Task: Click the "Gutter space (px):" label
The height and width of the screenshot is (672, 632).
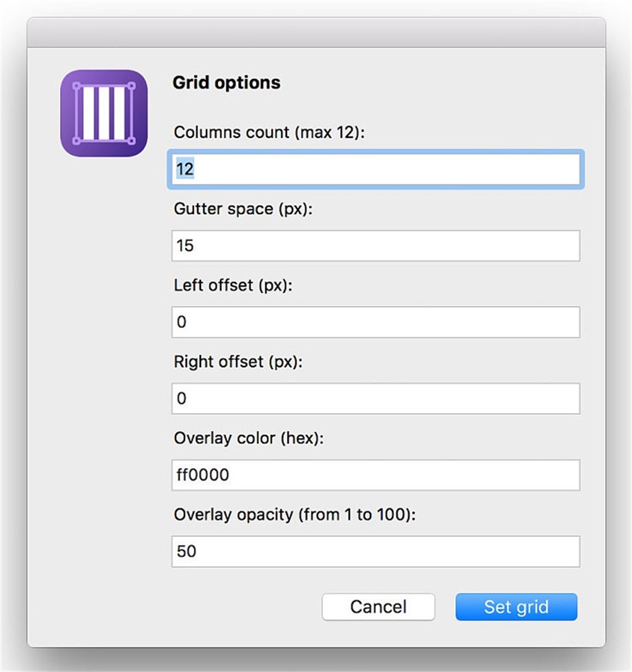Action: [x=243, y=209]
